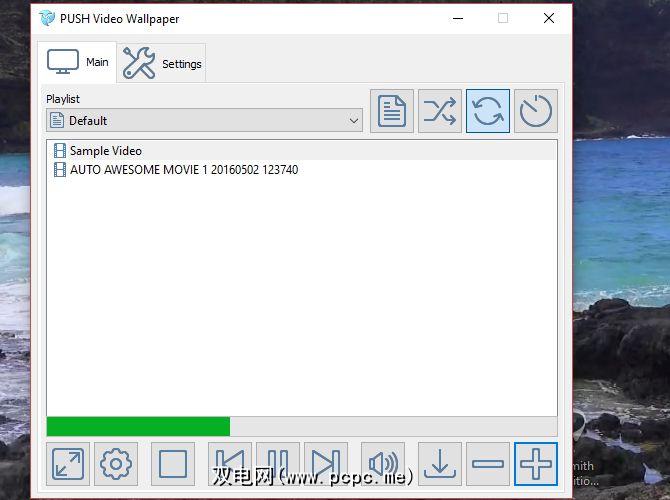Toggle the repeat loop button
This screenshot has width=670, height=500.
488,111
